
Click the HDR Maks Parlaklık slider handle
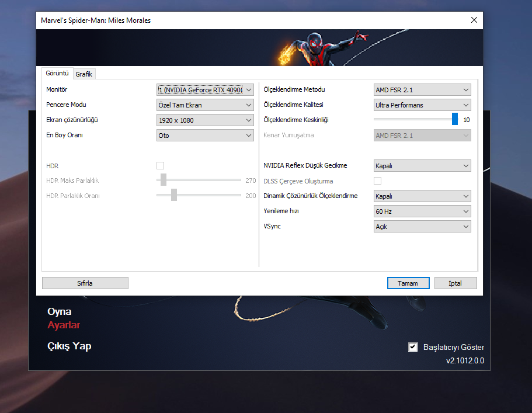click(164, 180)
